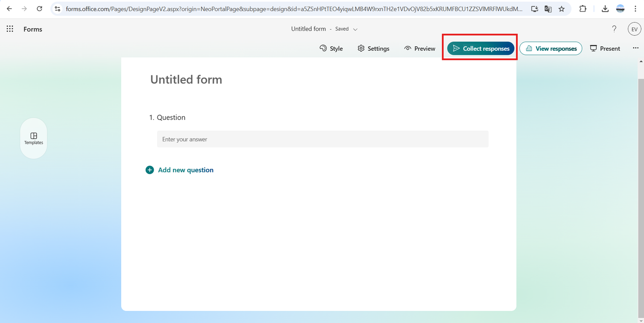
Task: Preview the form with eye icon
Action: point(420,49)
